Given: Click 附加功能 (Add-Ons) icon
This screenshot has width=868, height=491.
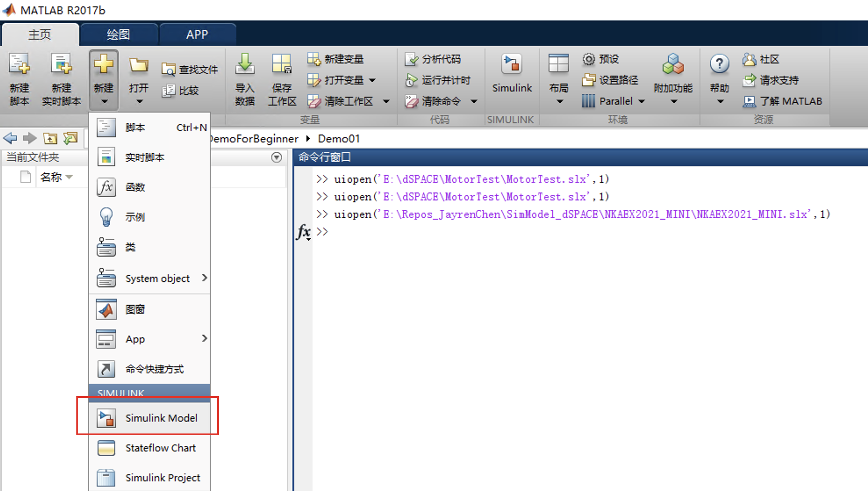Looking at the screenshot, I should [x=673, y=65].
